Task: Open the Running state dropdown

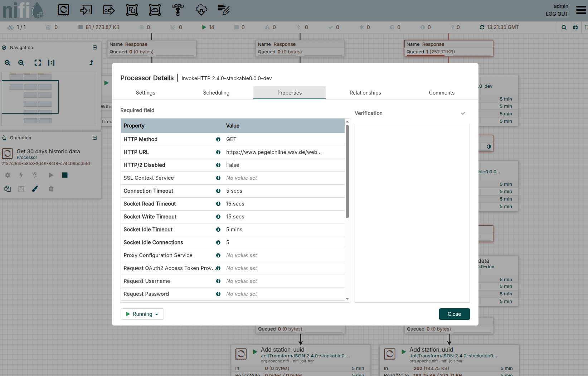Action: pos(142,314)
